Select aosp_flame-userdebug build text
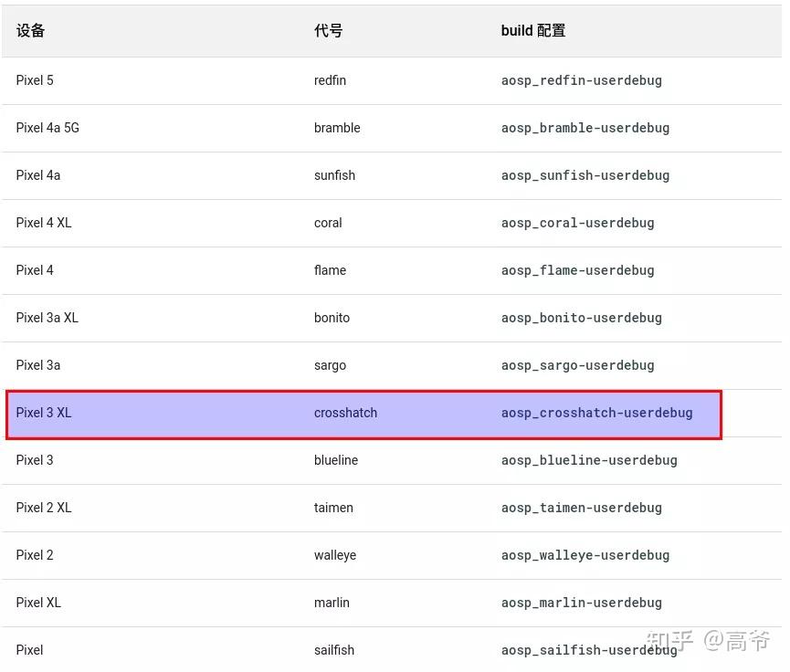 578,270
